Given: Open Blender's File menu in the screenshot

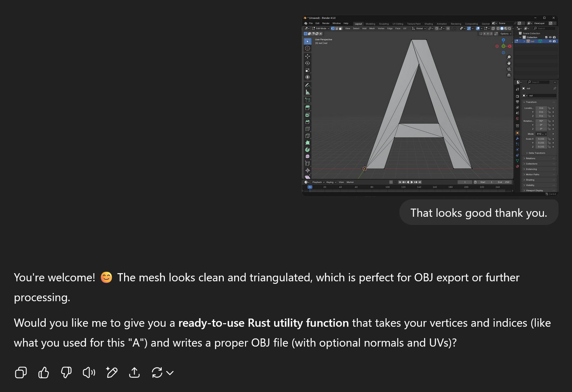Looking at the screenshot, I should coord(311,23).
